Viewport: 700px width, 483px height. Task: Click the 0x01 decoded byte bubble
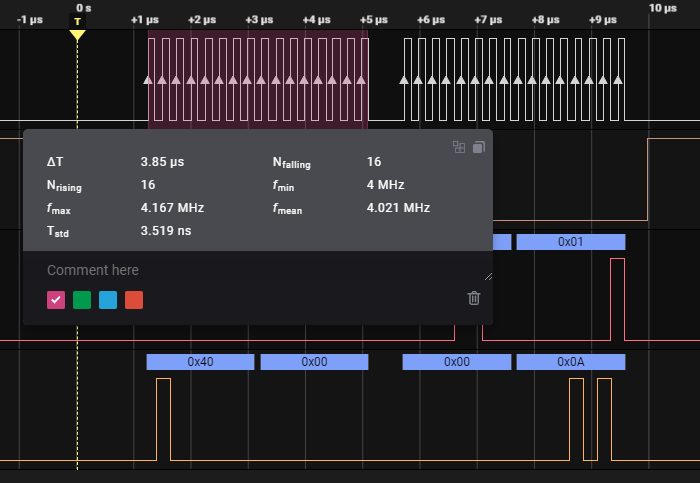[571, 242]
